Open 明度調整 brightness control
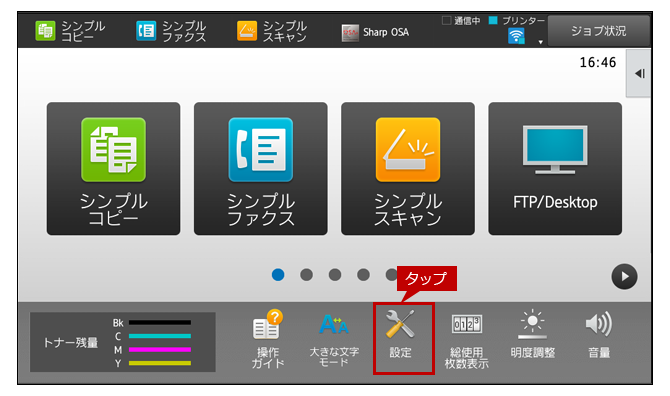The height and width of the screenshot is (396, 670). [532, 334]
